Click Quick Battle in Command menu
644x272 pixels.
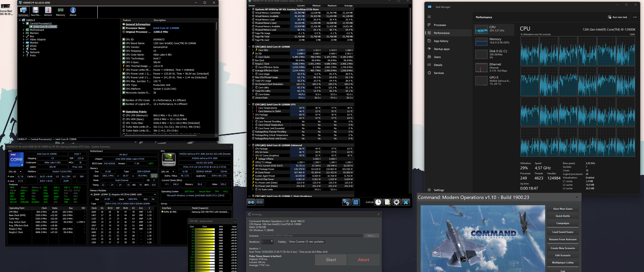(x=563, y=216)
